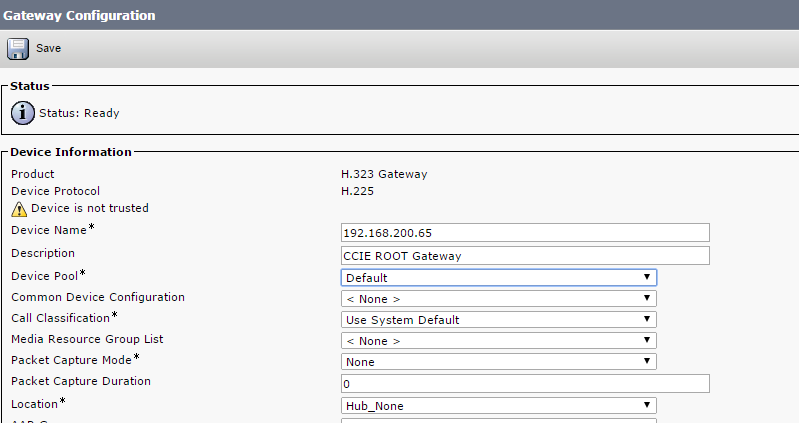Viewport: 799px width, 423px height.
Task: Open the Device Pool dropdown
Action: tap(498, 277)
